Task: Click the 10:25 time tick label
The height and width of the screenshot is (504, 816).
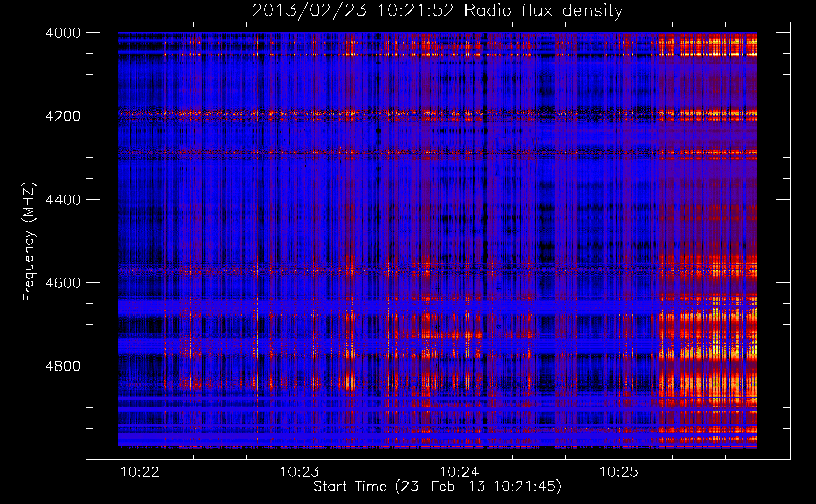Action: (618, 472)
